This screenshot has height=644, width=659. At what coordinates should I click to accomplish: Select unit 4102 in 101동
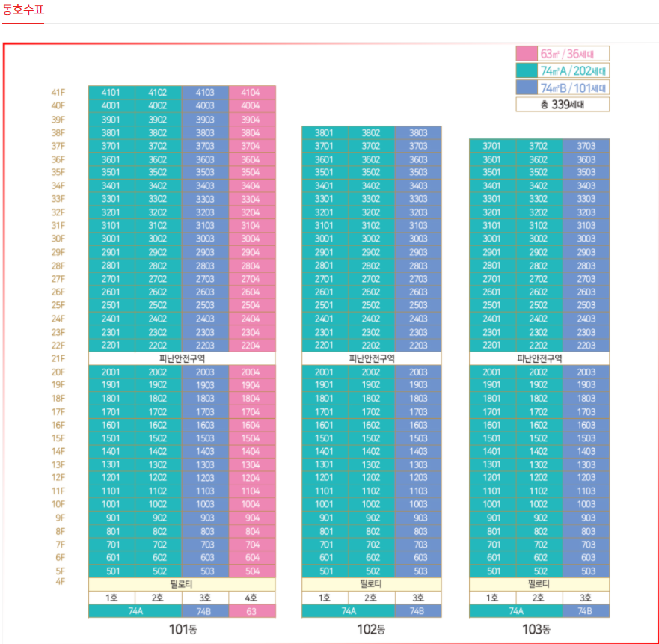click(x=158, y=93)
